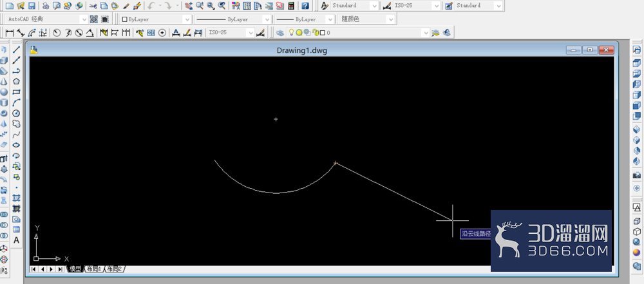Click the QuickCalc calculator icon
The width and height of the screenshot is (644, 284).
(x=291, y=6)
